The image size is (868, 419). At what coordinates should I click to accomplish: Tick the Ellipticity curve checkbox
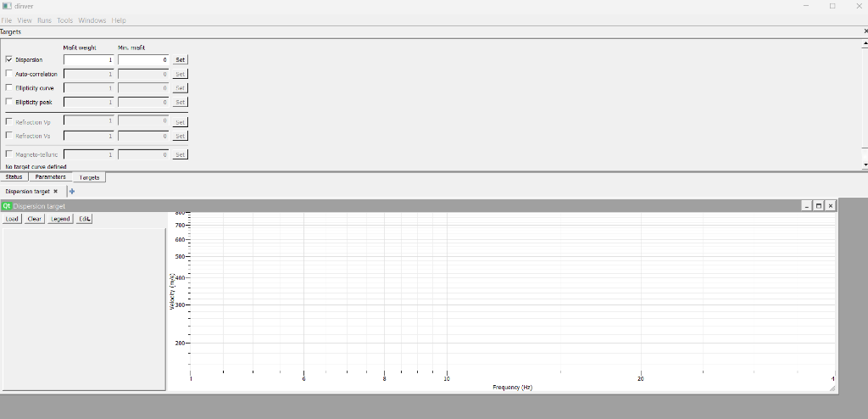(9, 88)
